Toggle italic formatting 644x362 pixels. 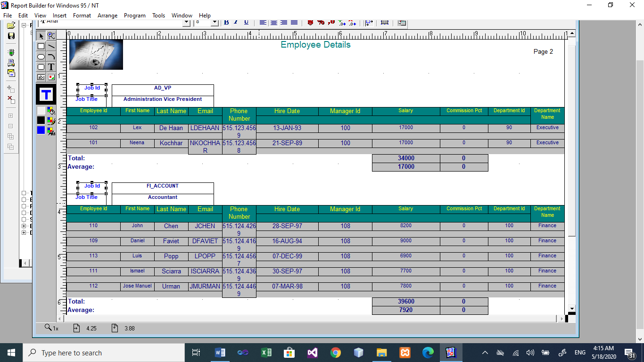(x=235, y=22)
